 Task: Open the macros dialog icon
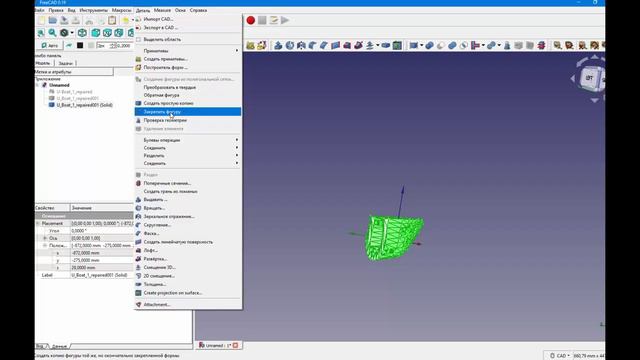pos(273,20)
